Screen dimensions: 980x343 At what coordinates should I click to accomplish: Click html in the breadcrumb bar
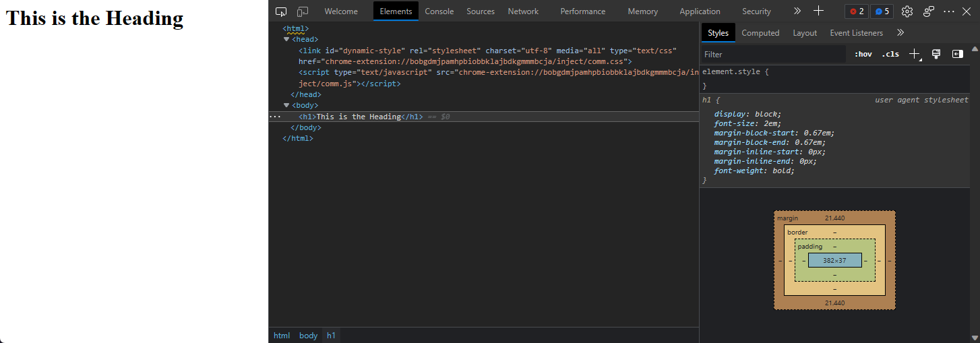pyautogui.click(x=282, y=336)
